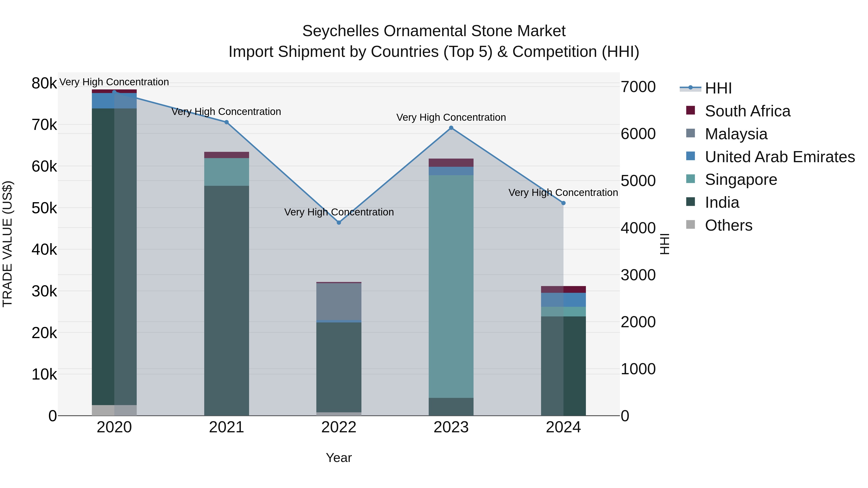The width and height of the screenshot is (868, 488).
Task: Click the Singapore segment of 2023 bar
Action: pos(451,287)
